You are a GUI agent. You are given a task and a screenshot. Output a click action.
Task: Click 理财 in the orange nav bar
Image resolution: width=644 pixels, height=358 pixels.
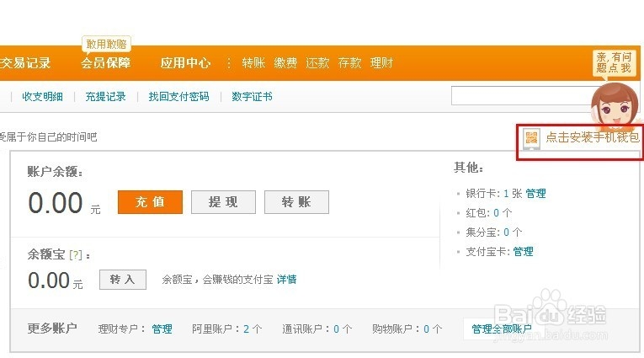point(381,63)
